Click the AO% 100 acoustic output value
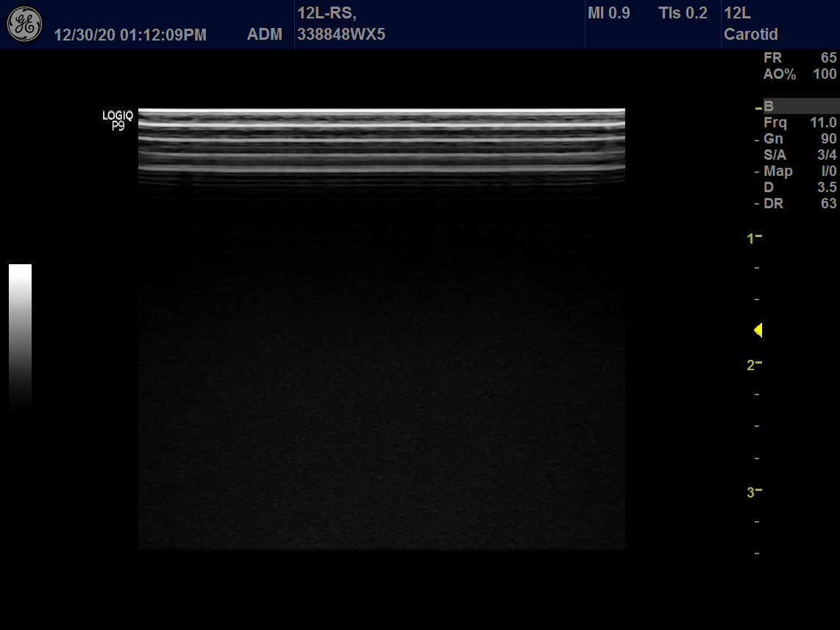840x630 pixels. coord(800,74)
